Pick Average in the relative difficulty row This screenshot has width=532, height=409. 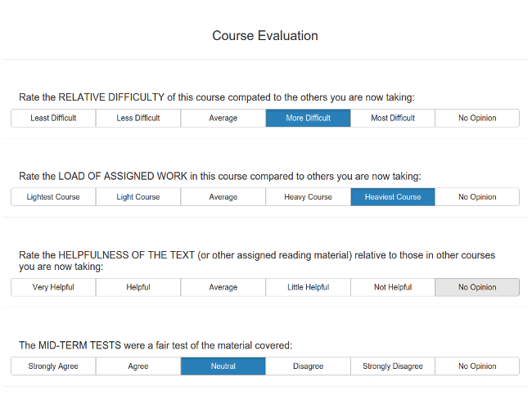[223, 118]
